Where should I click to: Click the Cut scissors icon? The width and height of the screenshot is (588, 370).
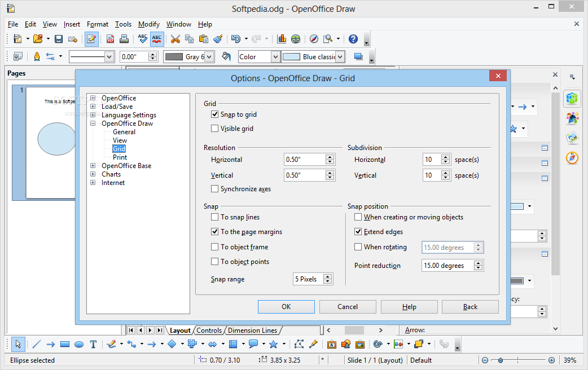pos(175,39)
